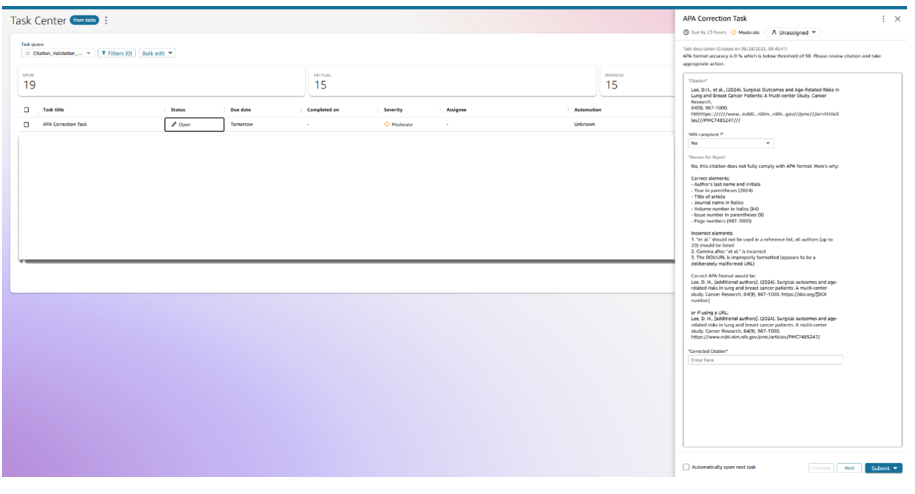Click the funnel Filters (0) button
Screen dimensions: 915x494
pos(116,53)
